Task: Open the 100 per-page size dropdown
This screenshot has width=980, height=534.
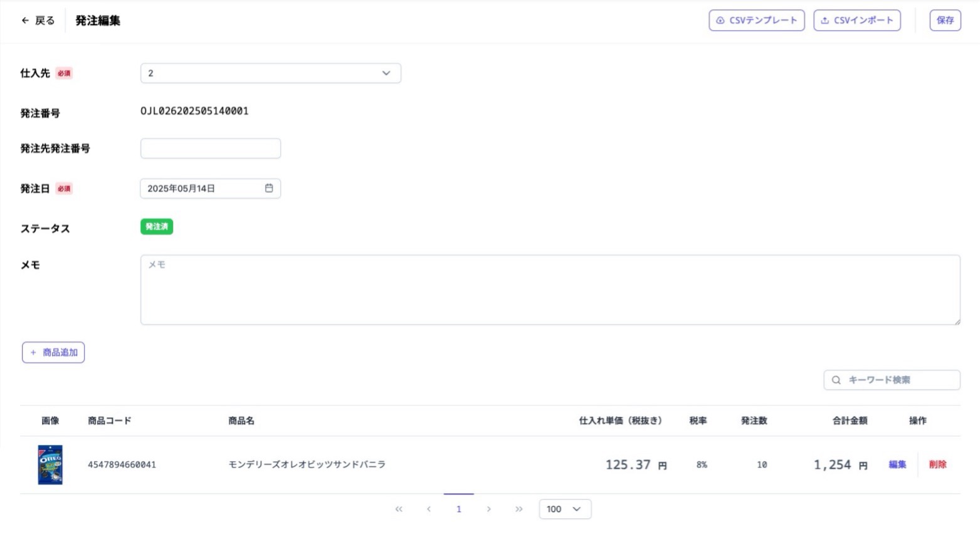Action: pyautogui.click(x=564, y=509)
